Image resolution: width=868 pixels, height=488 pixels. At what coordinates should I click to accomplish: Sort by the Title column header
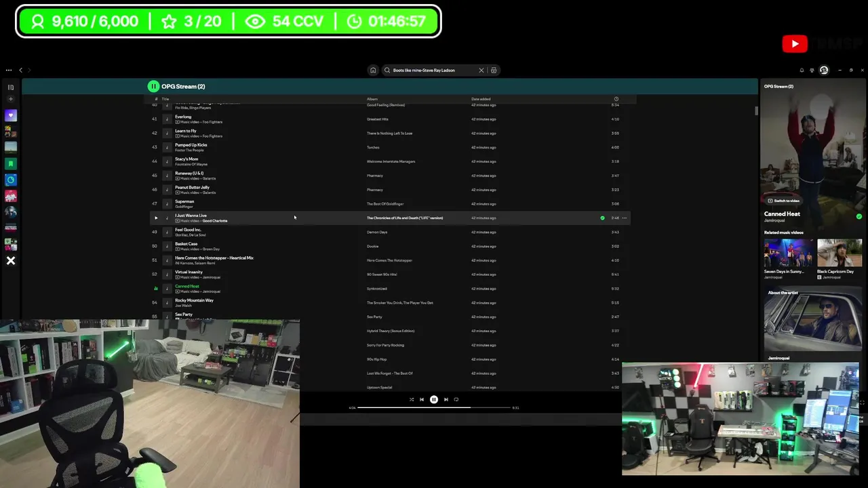coord(165,99)
